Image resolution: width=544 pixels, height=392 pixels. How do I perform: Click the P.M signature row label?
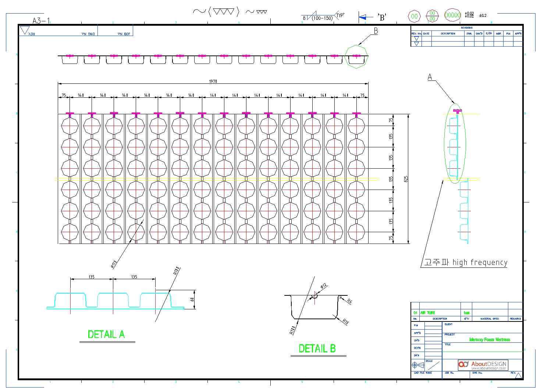416,326
